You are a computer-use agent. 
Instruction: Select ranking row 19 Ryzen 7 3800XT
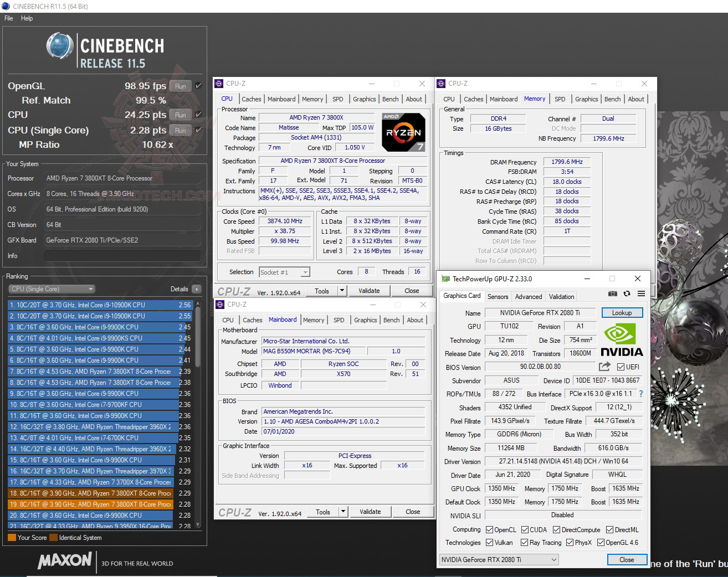coord(100,504)
